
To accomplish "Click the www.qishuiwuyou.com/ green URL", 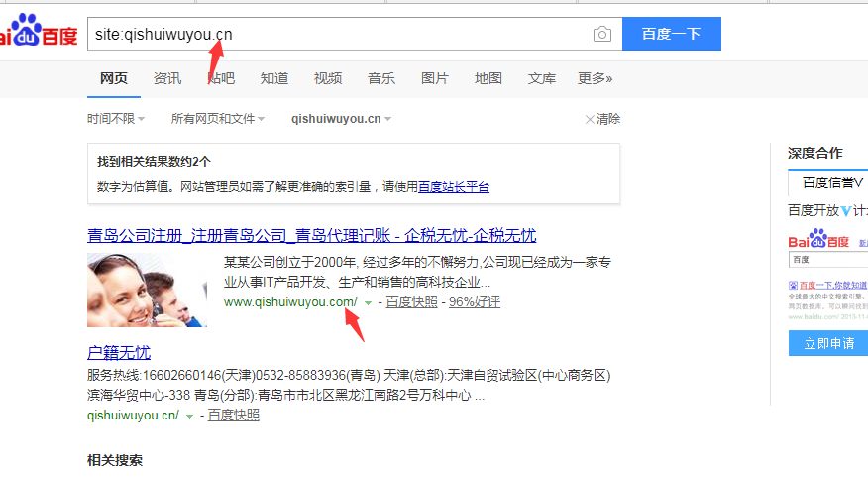I will 290,302.
